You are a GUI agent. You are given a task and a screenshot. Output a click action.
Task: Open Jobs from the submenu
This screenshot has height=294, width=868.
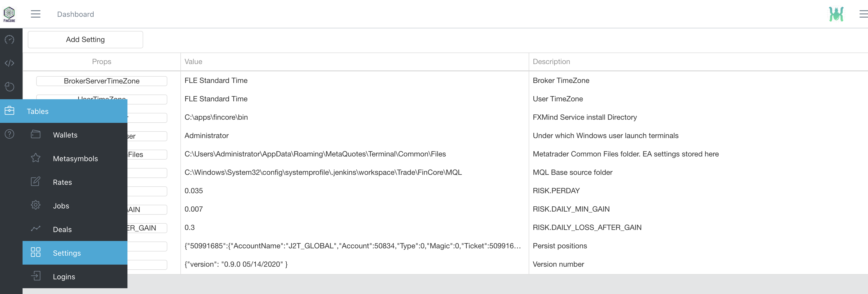pyautogui.click(x=61, y=206)
